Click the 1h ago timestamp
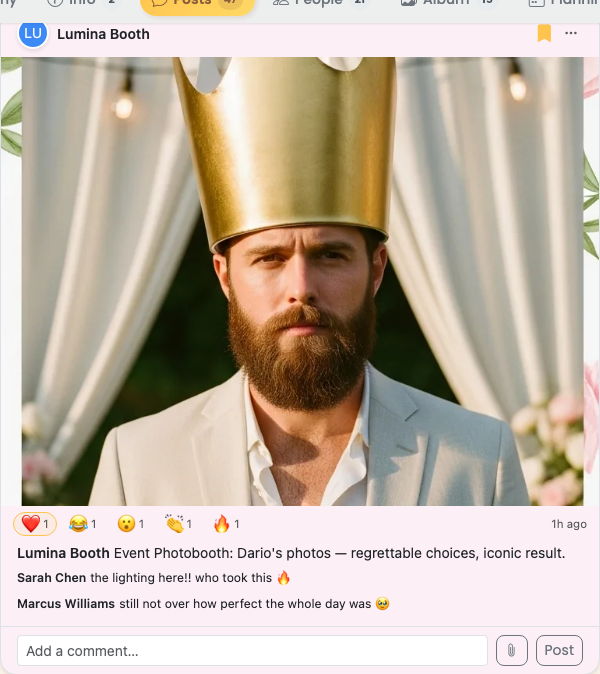Screen dimensions: 600x674 pyautogui.click(x=569, y=524)
